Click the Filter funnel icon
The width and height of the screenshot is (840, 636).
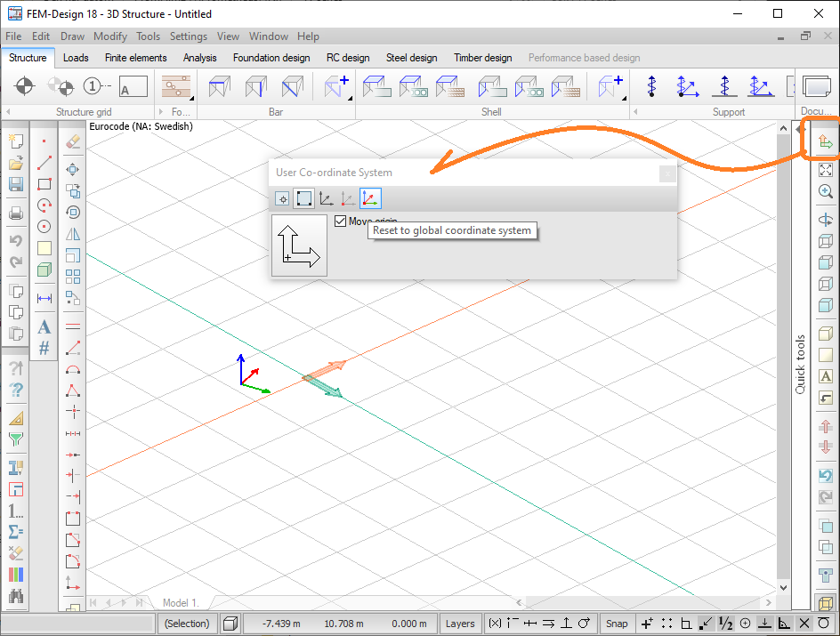click(x=16, y=439)
